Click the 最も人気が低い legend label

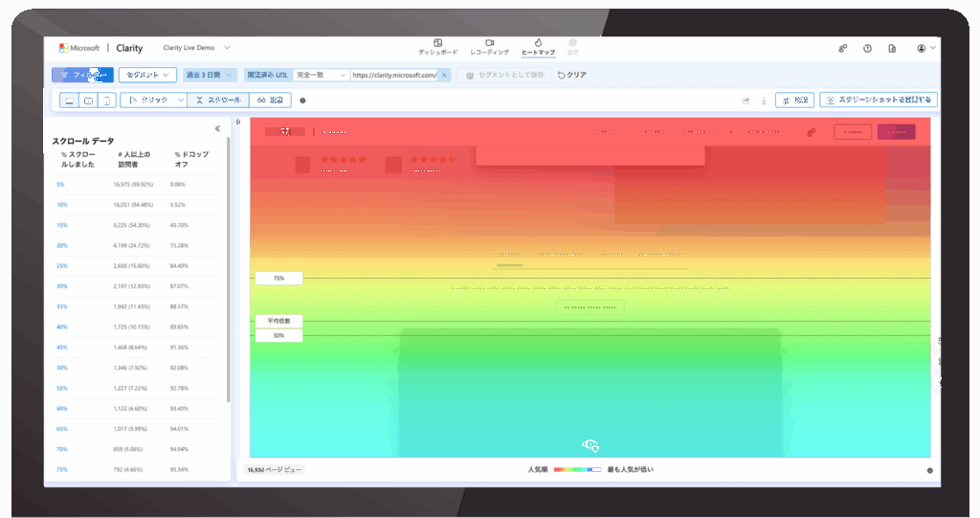pyautogui.click(x=631, y=470)
